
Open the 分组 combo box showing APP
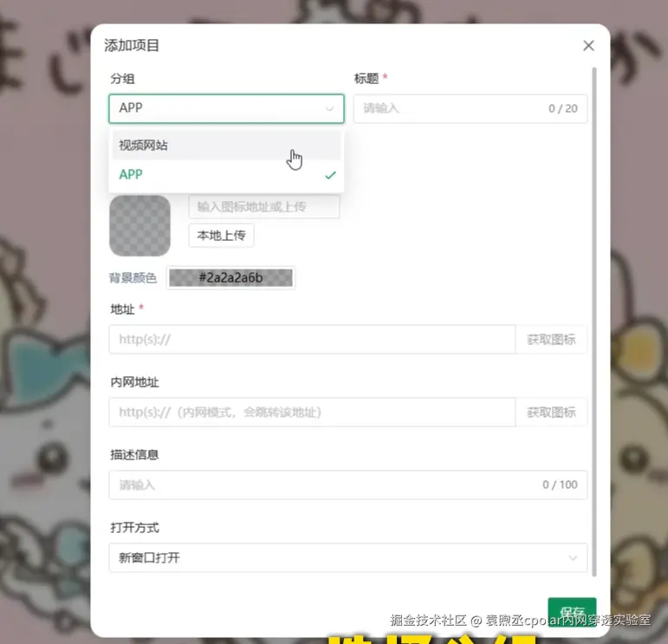226,108
